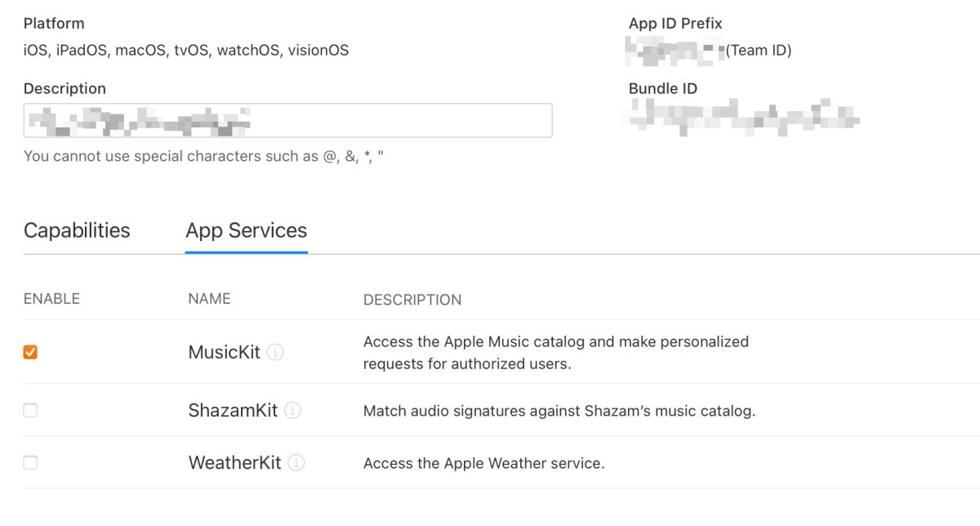Open the WeatherKit info icon
This screenshot has height=526, width=980.
coord(297,463)
